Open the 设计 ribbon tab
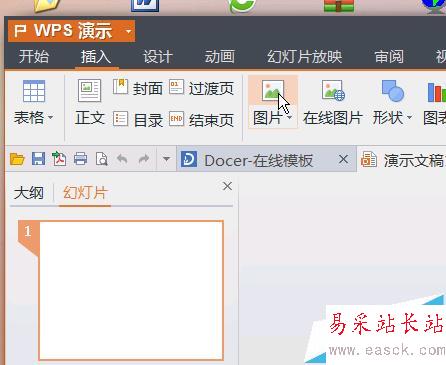446x365 pixels. [158, 56]
